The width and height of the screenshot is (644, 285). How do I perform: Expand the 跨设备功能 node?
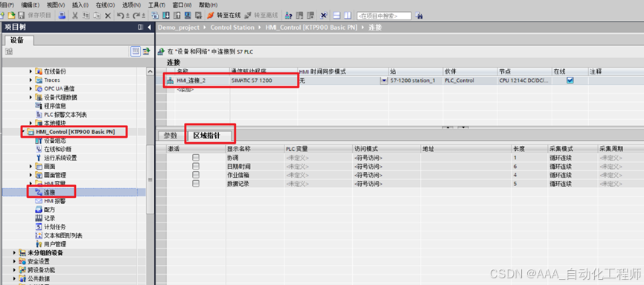point(14,270)
